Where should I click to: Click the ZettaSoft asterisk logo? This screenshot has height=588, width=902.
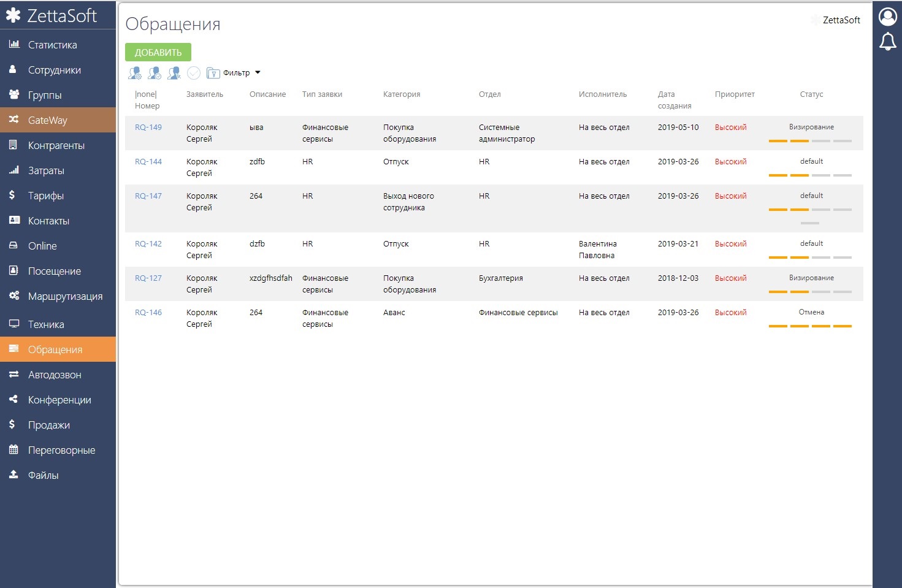point(13,15)
